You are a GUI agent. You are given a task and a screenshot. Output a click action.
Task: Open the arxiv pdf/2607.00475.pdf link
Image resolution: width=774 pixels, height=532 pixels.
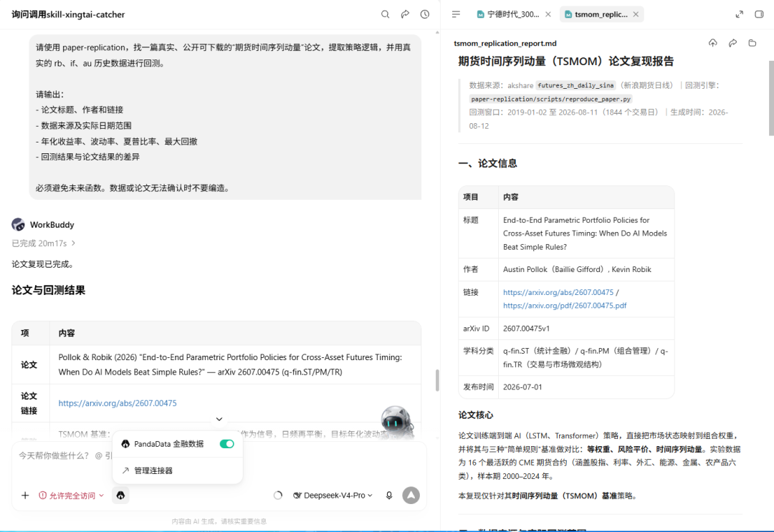coord(565,305)
